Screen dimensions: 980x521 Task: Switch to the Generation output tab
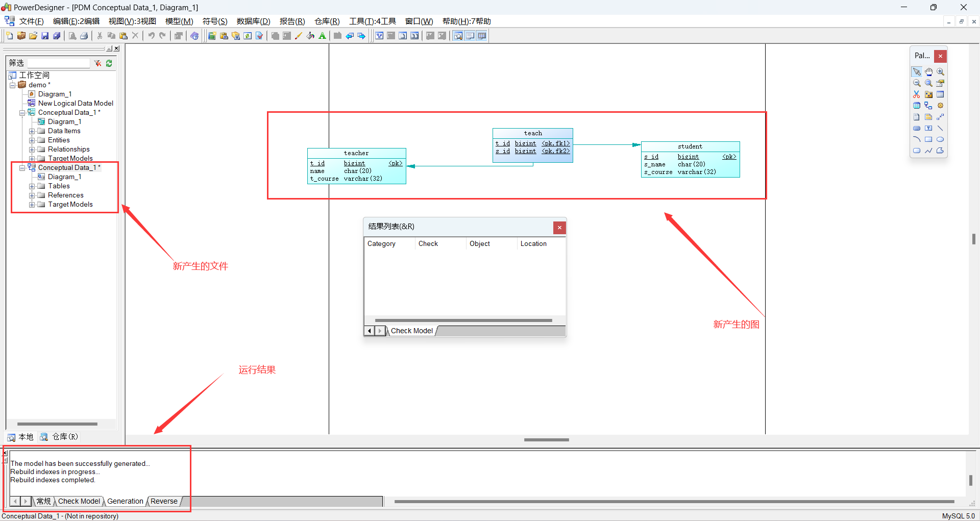tap(125, 501)
